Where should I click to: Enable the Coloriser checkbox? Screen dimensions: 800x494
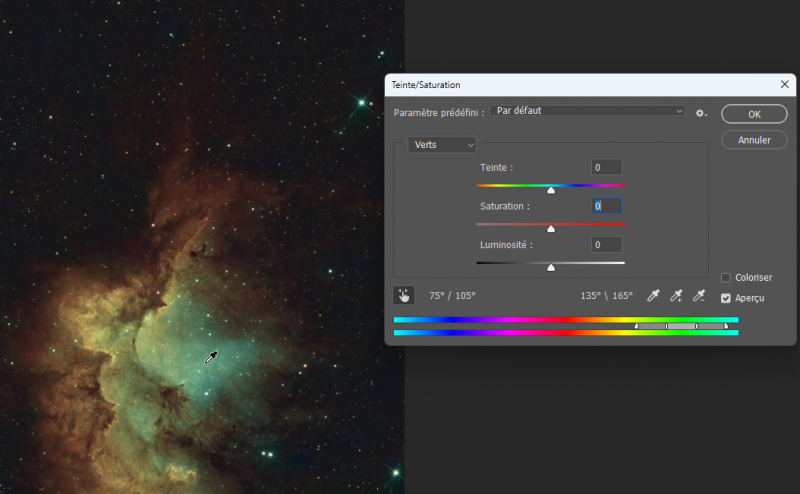(726, 278)
